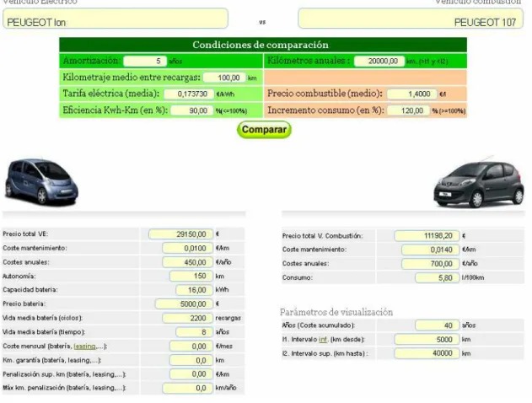Select the PEUGEOT Ion electric vehicle field

point(116,19)
